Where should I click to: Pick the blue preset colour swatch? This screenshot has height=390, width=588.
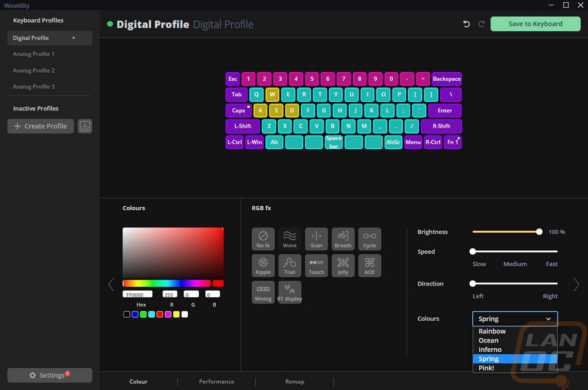pos(135,314)
